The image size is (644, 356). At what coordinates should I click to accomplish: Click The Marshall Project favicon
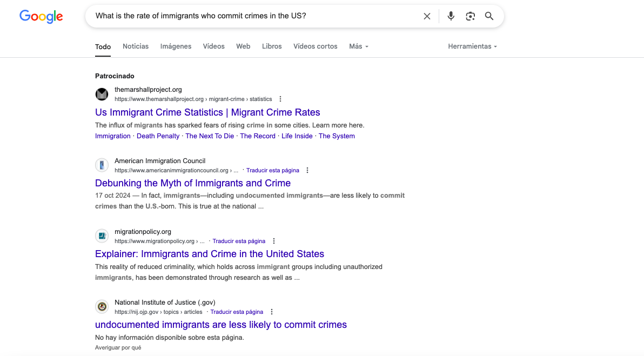pos(102,94)
